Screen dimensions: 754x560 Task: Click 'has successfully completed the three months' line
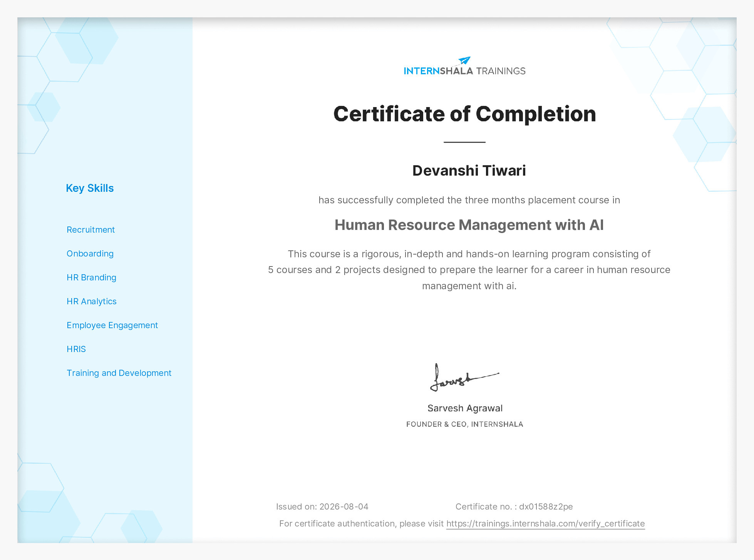coord(469,200)
